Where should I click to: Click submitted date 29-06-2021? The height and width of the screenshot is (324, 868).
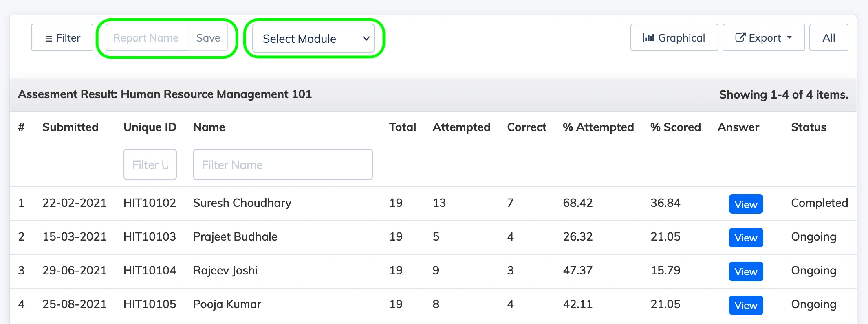[75, 270]
